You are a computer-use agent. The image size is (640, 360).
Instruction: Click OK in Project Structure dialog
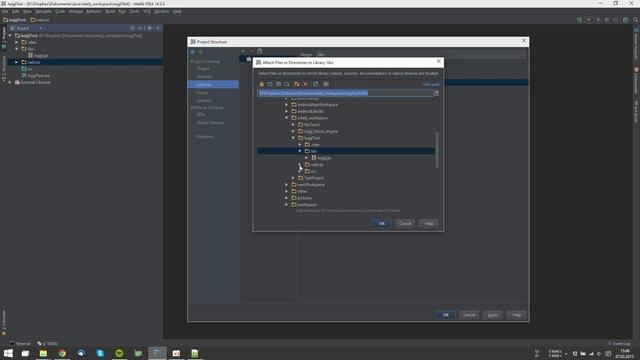445,315
